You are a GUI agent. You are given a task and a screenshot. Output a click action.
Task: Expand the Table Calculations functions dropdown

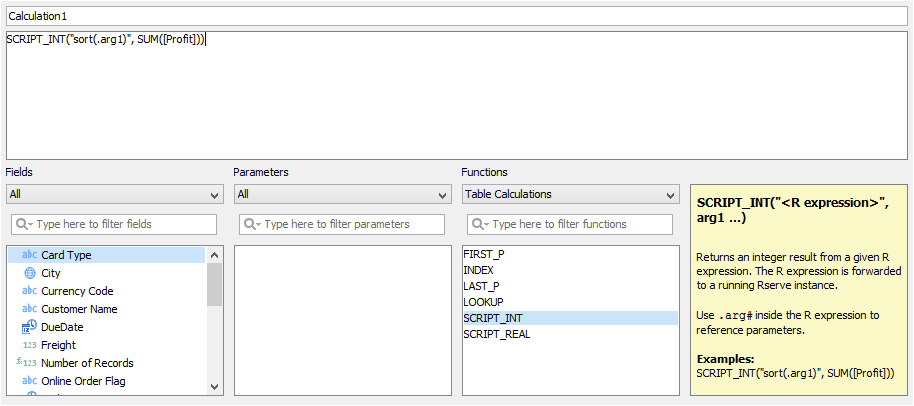pyautogui.click(x=570, y=194)
